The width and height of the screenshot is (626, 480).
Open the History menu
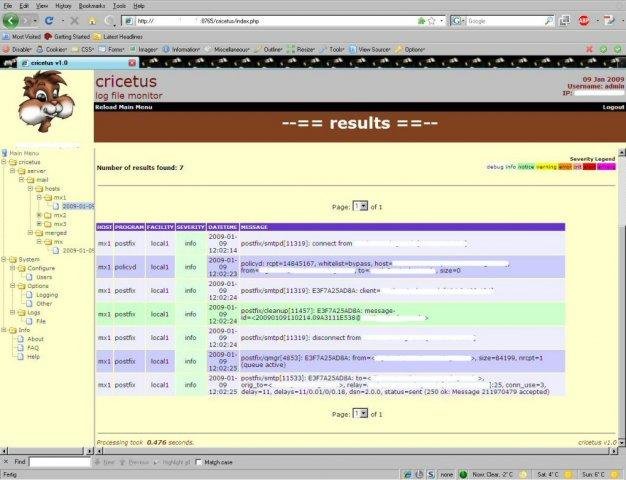63,6
